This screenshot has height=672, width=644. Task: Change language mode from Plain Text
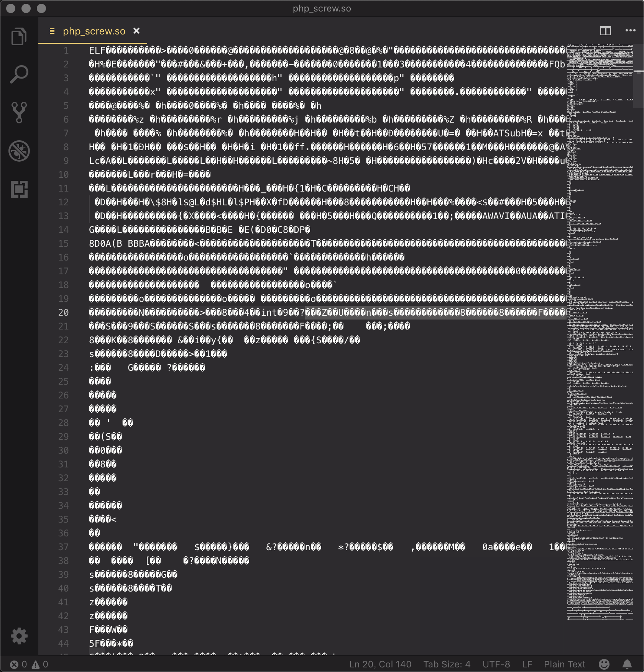tap(564, 664)
